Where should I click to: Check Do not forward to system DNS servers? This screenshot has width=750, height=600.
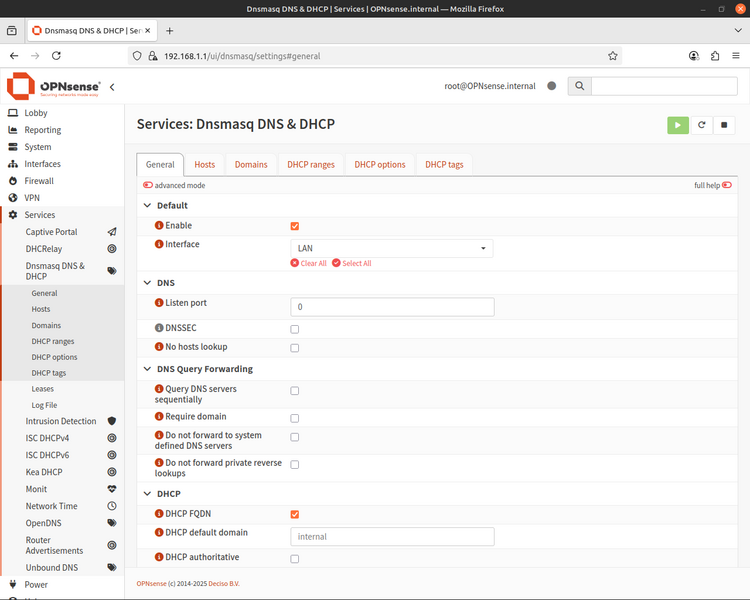(295, 437)
